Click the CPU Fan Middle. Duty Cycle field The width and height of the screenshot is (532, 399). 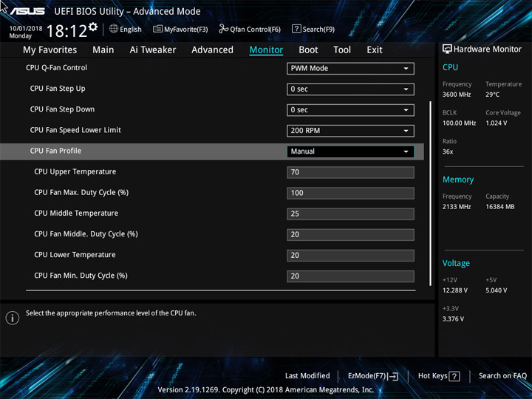[x=350, y=234]
